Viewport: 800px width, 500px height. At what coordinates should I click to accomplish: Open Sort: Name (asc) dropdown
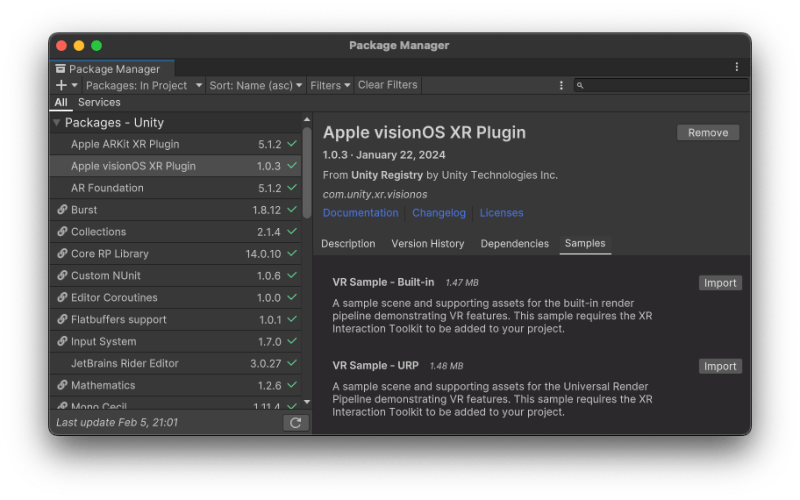point(256,85)
